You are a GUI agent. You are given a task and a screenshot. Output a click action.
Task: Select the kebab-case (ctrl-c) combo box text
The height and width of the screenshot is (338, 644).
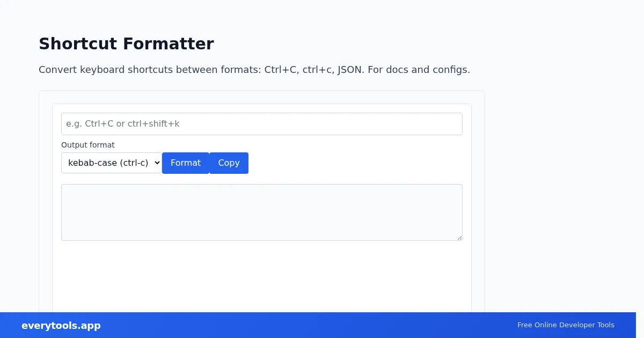108,163
